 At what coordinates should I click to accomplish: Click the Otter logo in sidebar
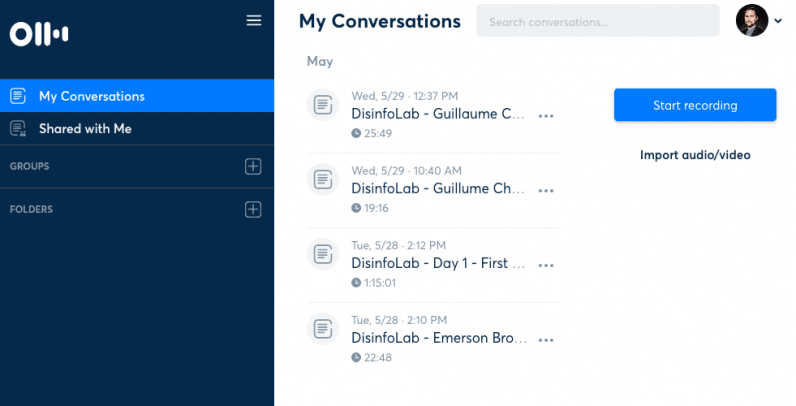click(x=39, y=34)
